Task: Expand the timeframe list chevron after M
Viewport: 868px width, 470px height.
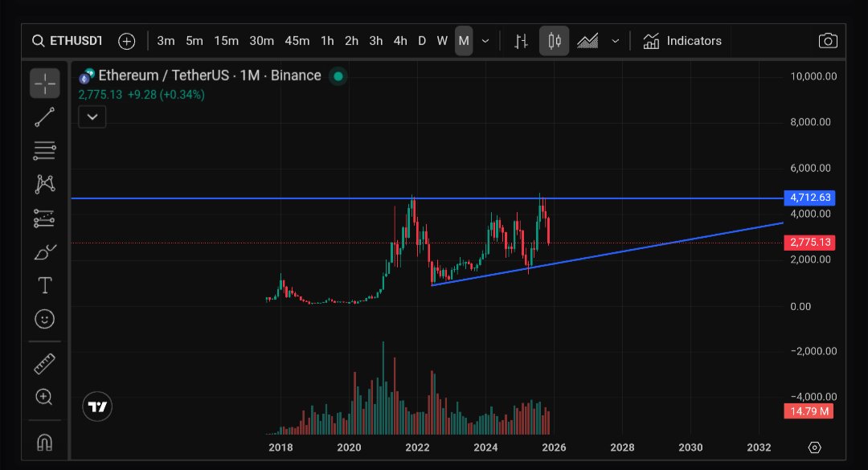Action: (485, 41)
